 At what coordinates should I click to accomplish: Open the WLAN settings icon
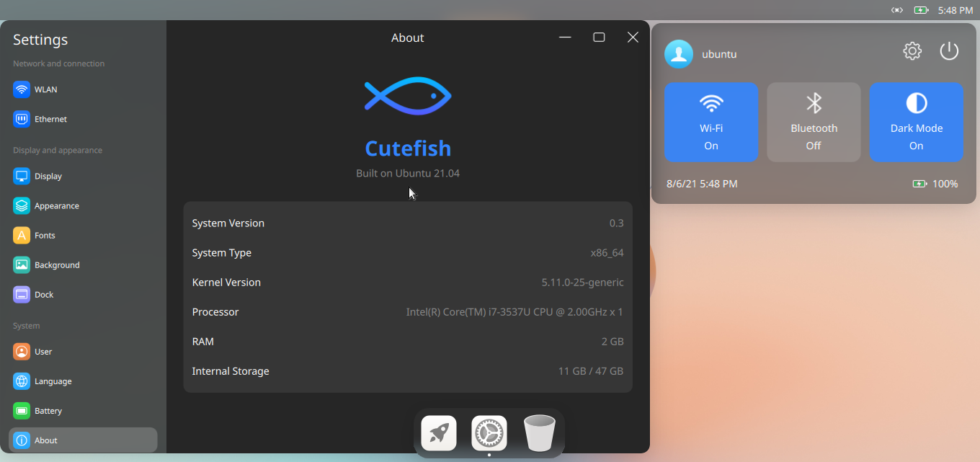(22, 89)
